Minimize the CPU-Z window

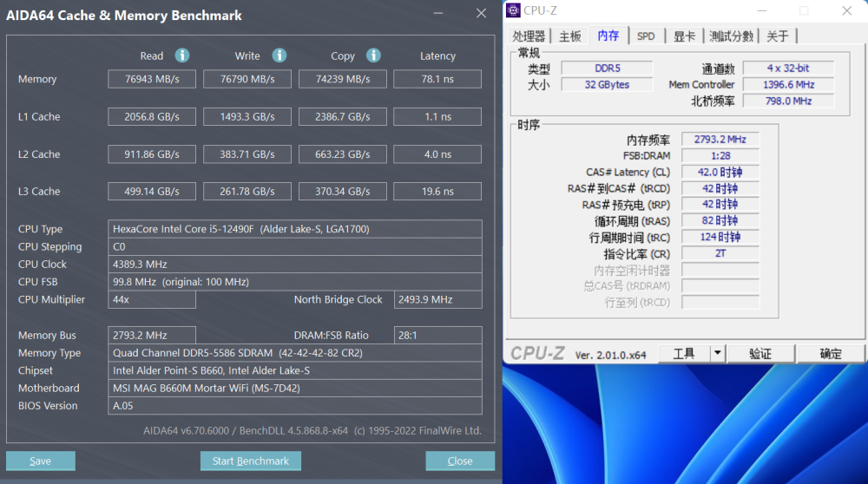click(762, 10)
